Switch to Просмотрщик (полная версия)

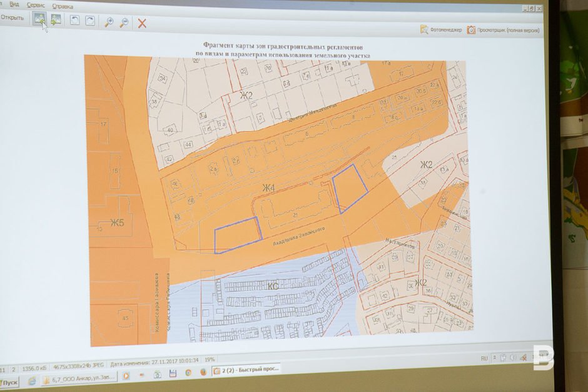504,29
